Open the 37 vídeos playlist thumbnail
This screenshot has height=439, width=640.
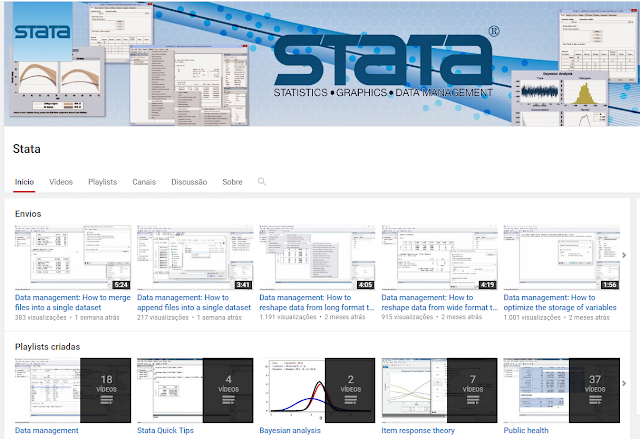562,390
